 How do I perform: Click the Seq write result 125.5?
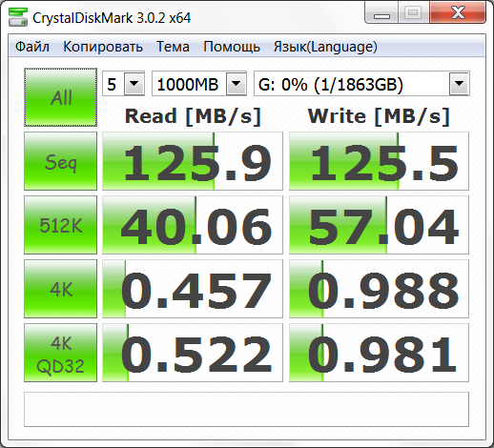(379, 161)
